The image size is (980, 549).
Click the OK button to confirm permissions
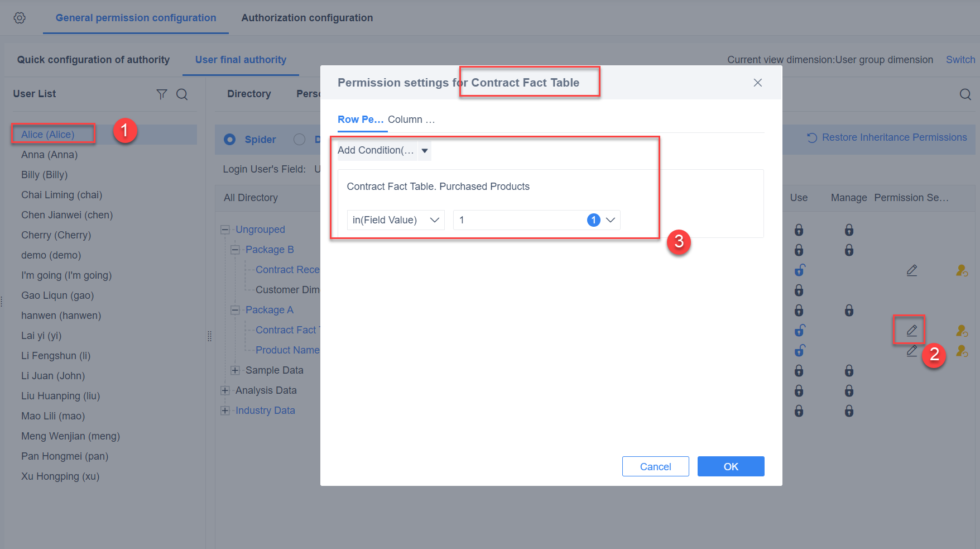coord(731,466)
